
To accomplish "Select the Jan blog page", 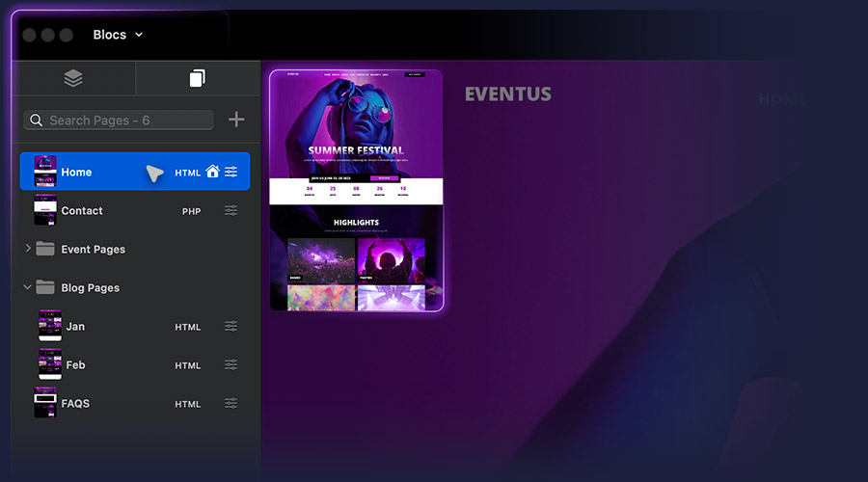I will (x=135, y=326).
